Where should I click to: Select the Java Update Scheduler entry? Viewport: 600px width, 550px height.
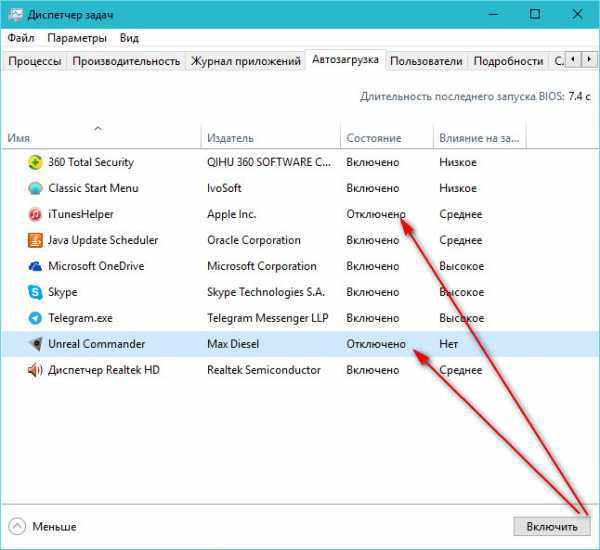103,240
